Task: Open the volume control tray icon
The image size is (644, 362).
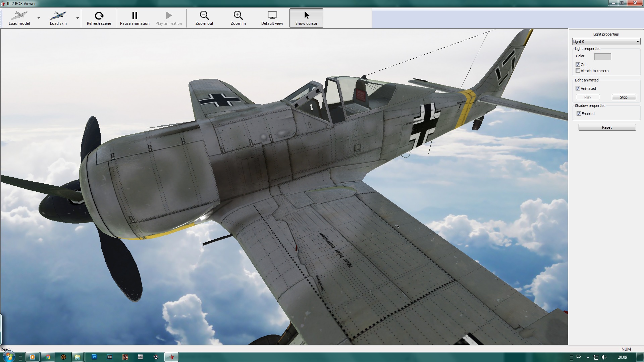Action: (604, 357)
